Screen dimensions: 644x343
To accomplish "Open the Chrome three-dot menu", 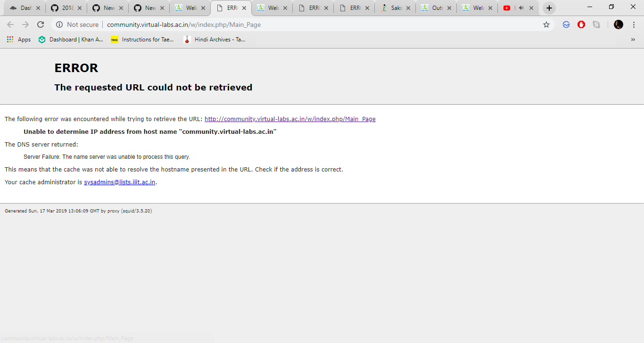I will point(634,24).
